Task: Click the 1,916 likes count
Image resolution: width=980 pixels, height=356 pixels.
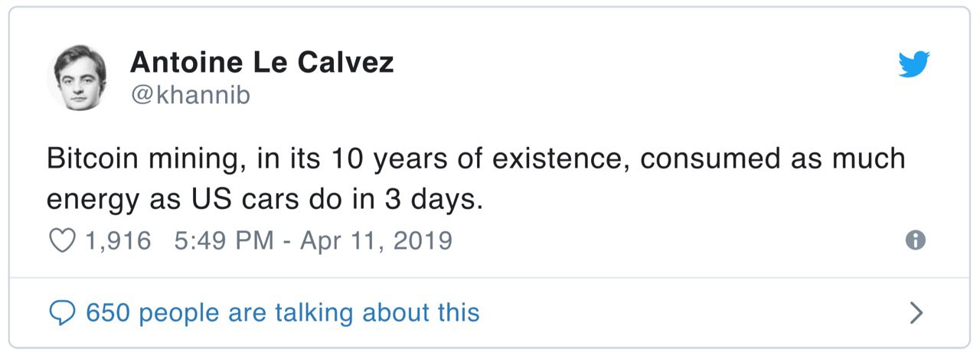Action: (x=119, y=241)
